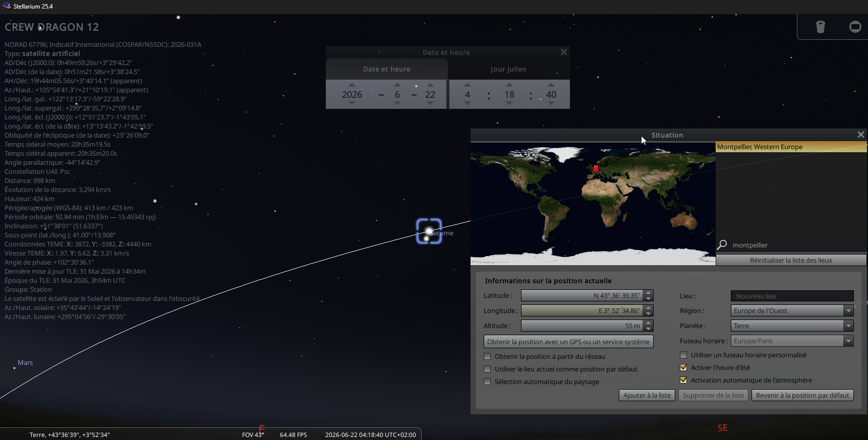
Task: Click the red location marker on the world map
Action: pos(596,169)
